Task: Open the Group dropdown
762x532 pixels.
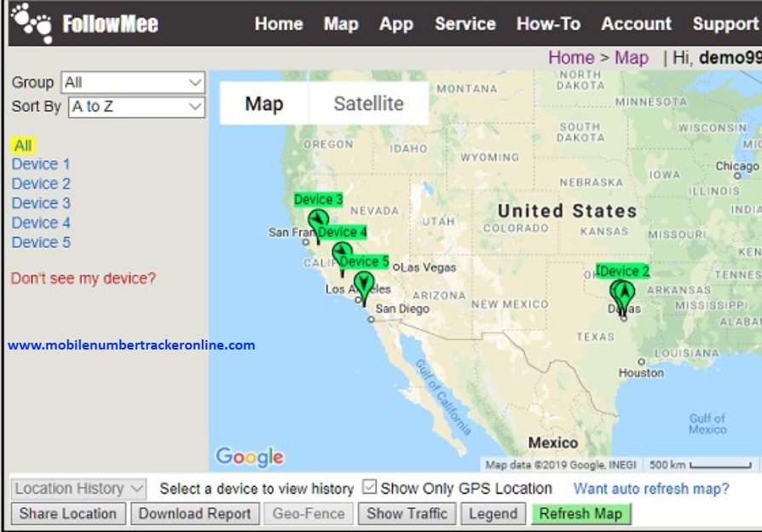Action: click(132, 83)
